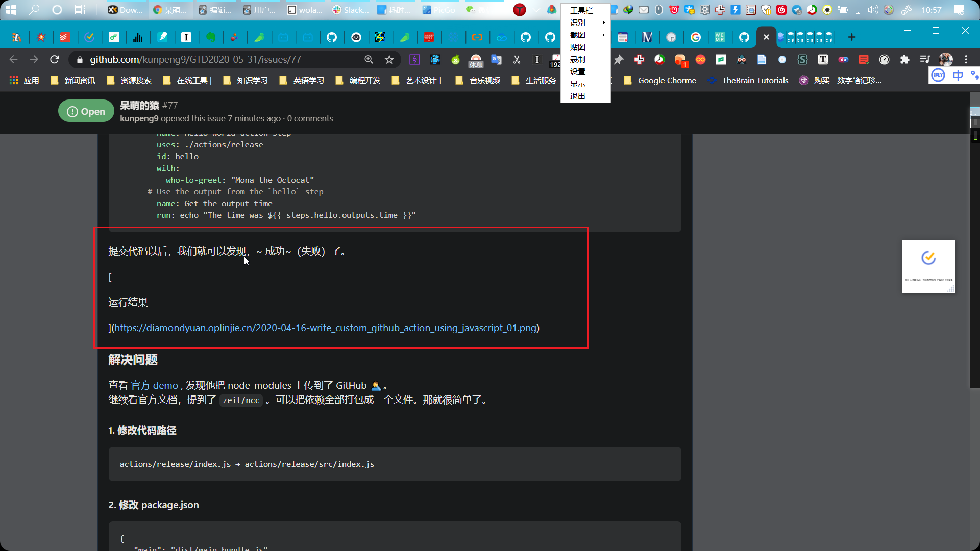Close the active GitHub issue tab

766,37
